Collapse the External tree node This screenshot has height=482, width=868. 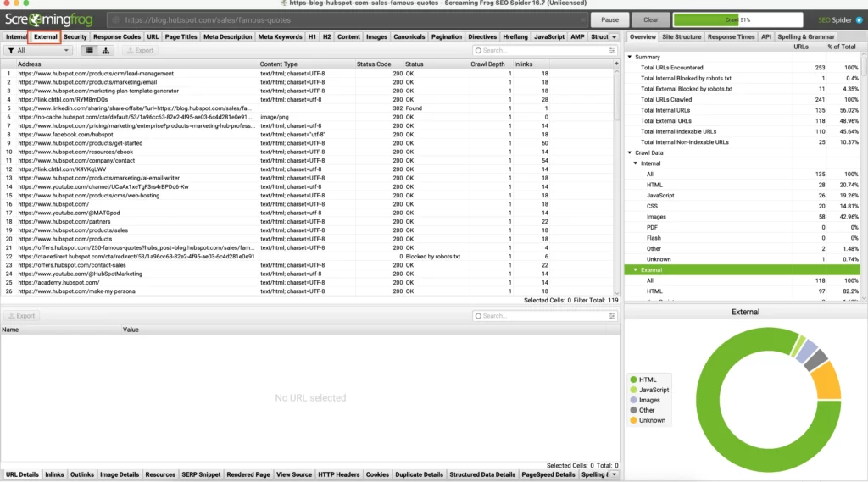pos(636,270)
